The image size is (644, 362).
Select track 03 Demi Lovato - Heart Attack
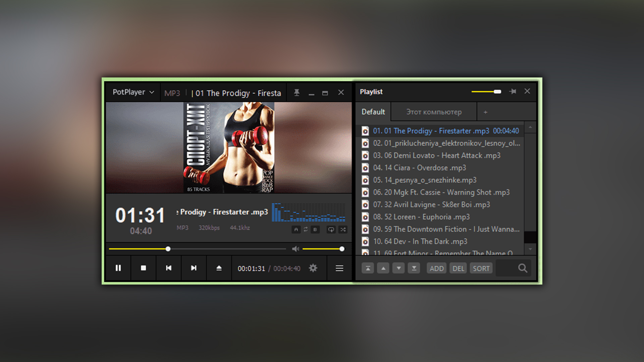(440, 156)
